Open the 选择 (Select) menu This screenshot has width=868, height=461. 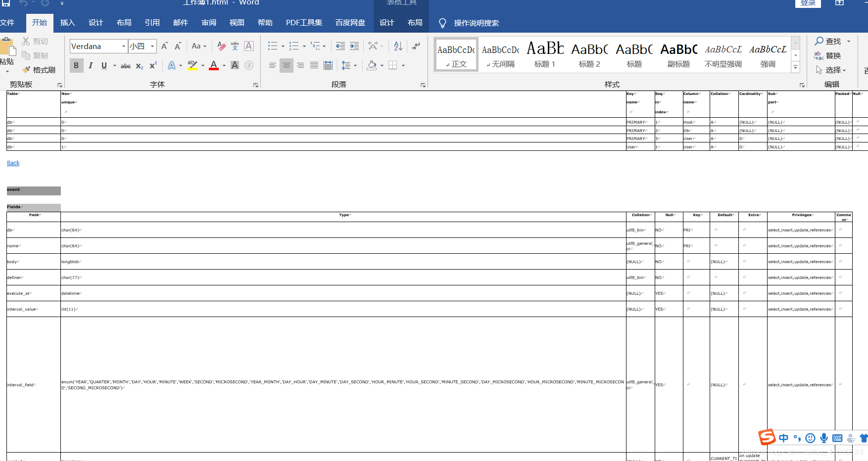click(x=831, y=70)
